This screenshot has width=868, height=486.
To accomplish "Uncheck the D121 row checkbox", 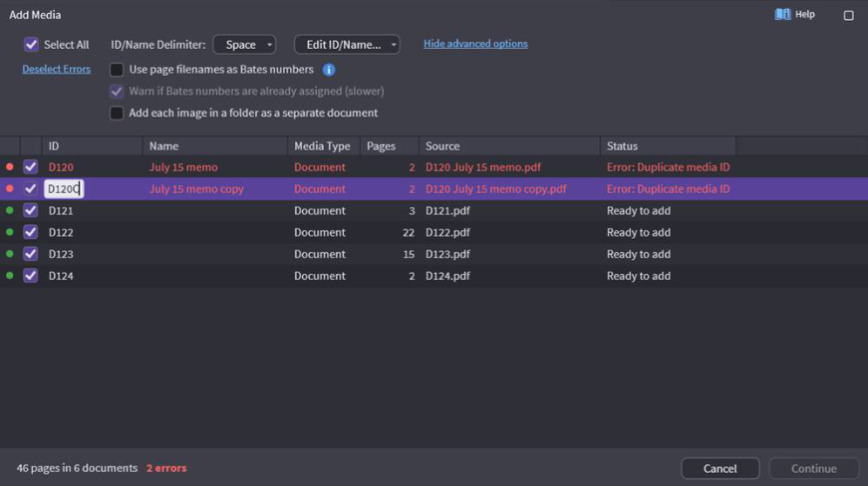I will [31, 211].
